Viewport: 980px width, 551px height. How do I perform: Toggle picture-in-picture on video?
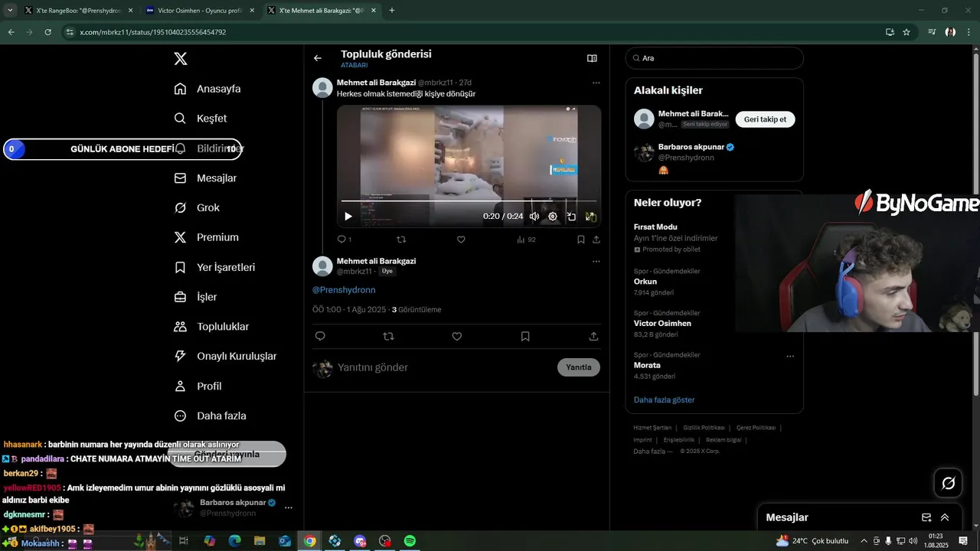(571, 217)
